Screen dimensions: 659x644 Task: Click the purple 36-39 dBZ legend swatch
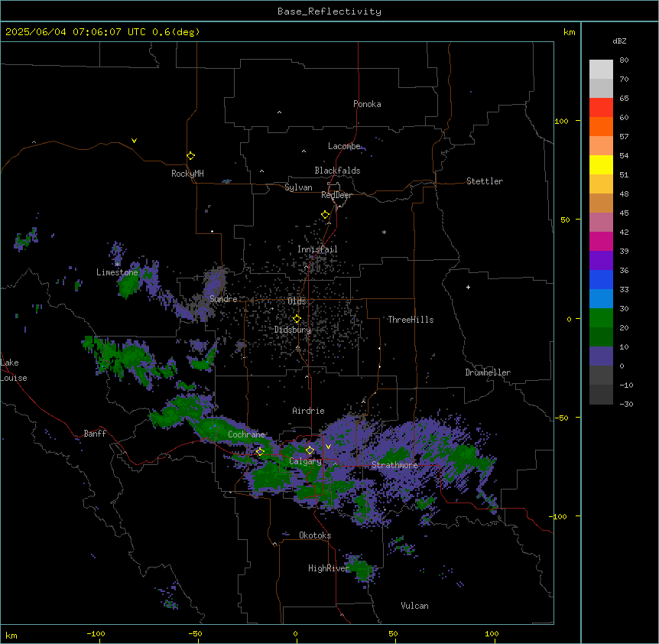[601, 261]
